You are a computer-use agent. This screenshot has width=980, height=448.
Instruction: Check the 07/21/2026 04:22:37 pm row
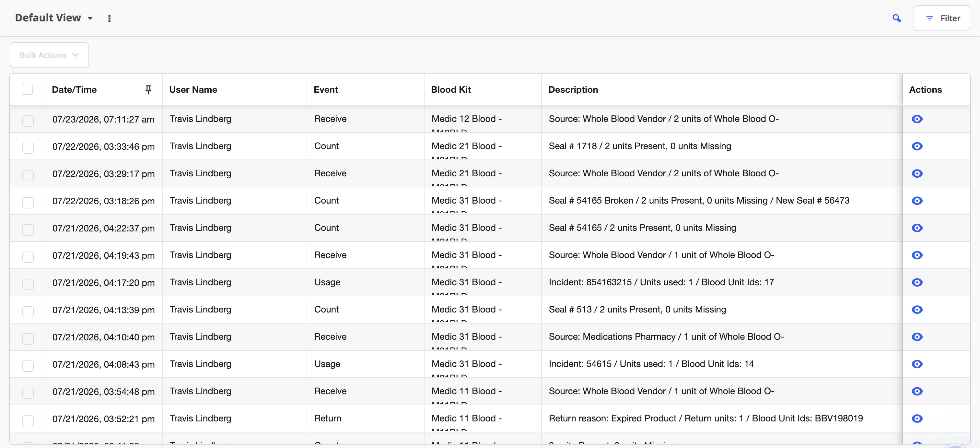click(x=28, y=230)
